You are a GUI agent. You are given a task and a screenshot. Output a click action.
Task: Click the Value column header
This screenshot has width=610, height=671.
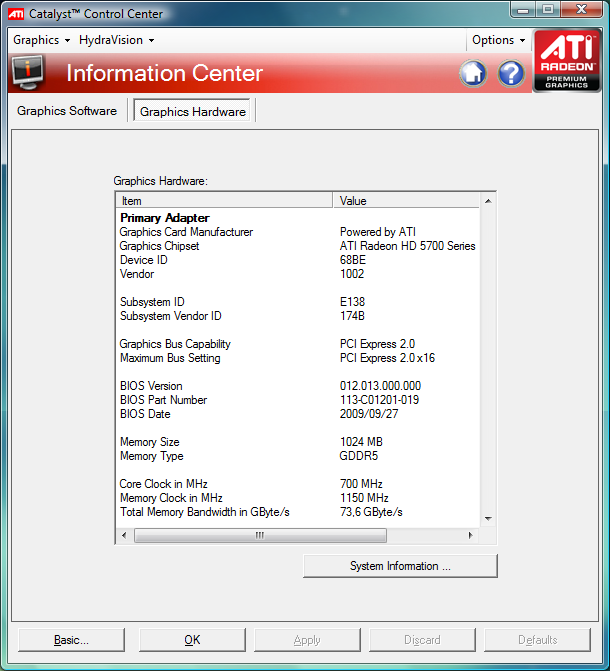(406, 201)
